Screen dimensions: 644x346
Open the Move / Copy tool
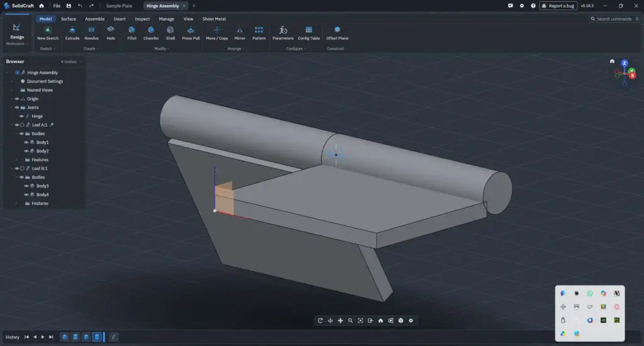click(217, 33)
